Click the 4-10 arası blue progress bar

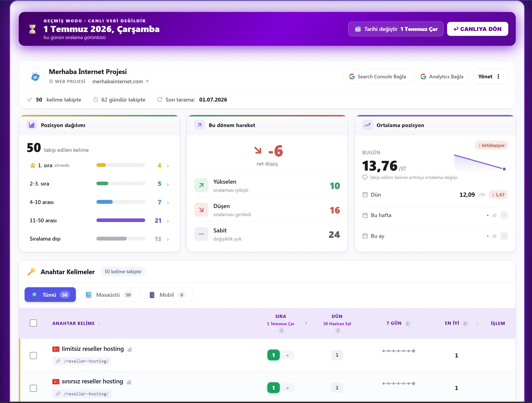[121, 202]
